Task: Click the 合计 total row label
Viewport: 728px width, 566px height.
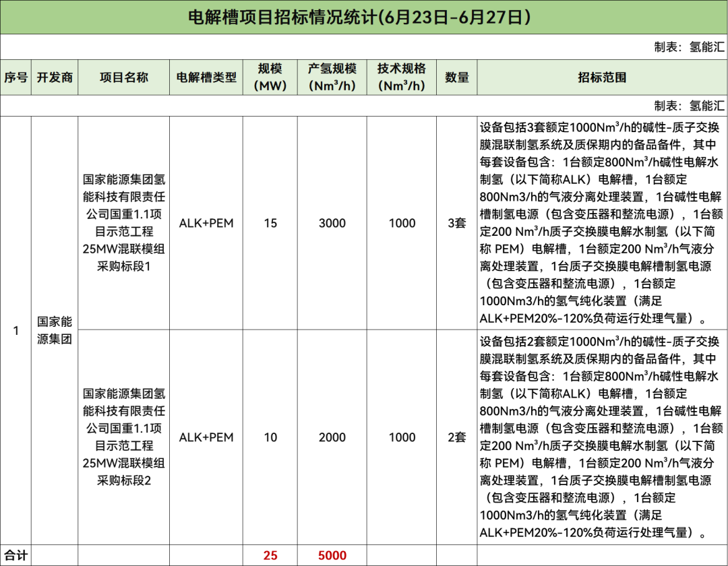Action: click(16, 556)
